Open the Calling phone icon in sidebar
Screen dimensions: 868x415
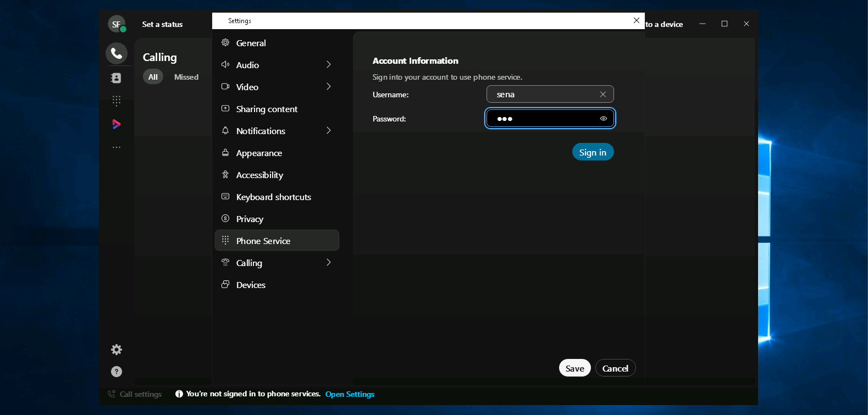click(117, 53)
